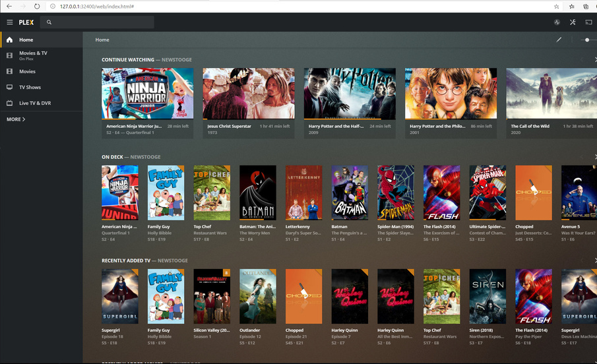Click the TV Shows monitor icon
The width and height of the screenshot is (597, 364).
click(9, 87)
